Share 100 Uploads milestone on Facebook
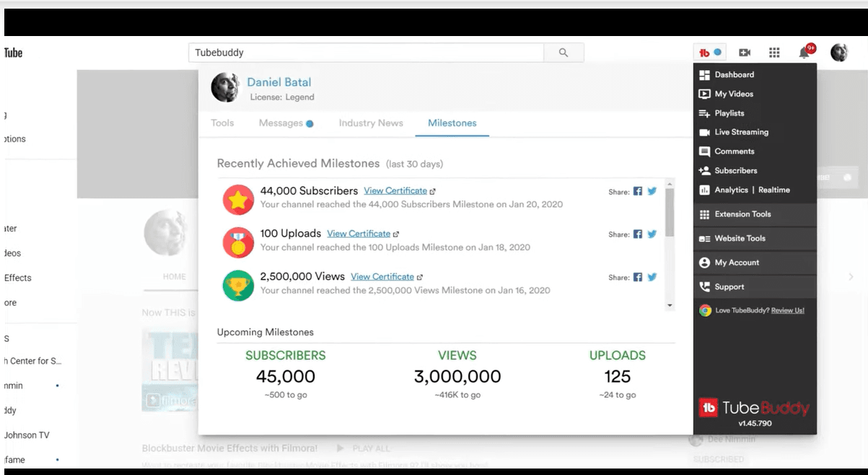This screenshot has height=475, width=868. point(638,234)
